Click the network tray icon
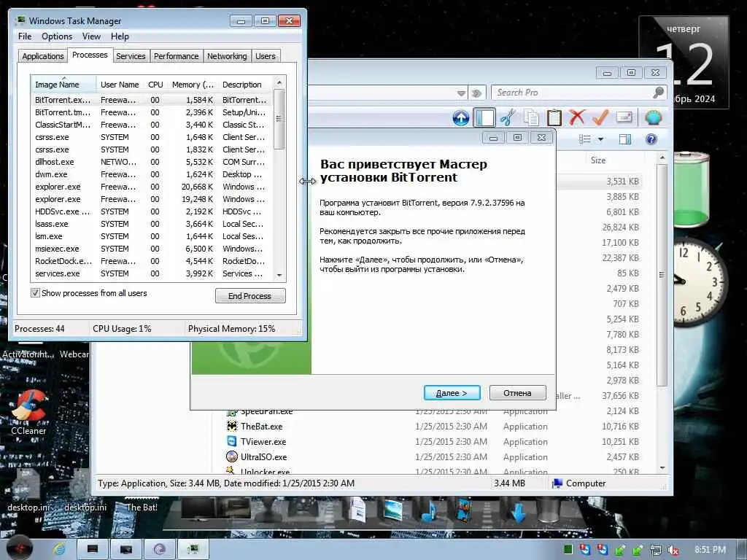This screenshot has width=747, height=560. click(655, 551)
